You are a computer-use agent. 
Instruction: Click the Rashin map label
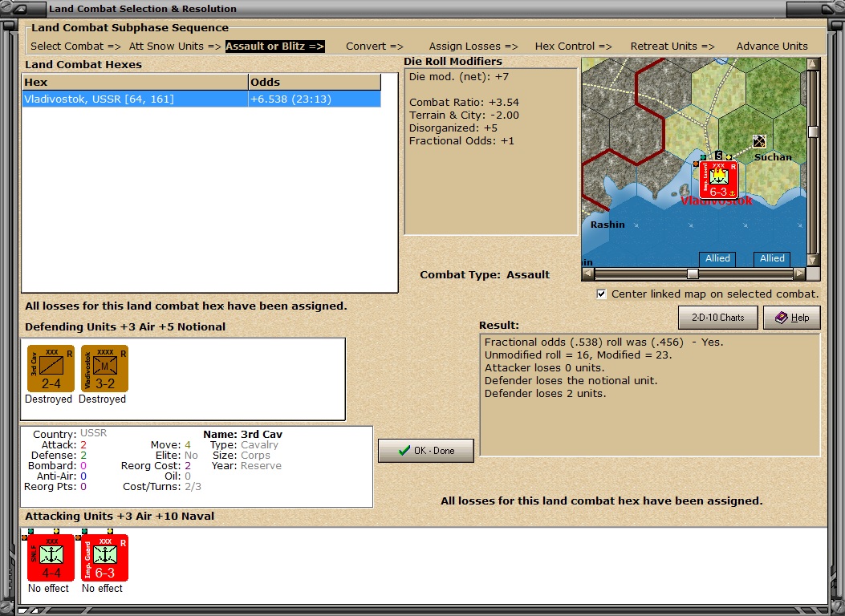pos(608,225)
